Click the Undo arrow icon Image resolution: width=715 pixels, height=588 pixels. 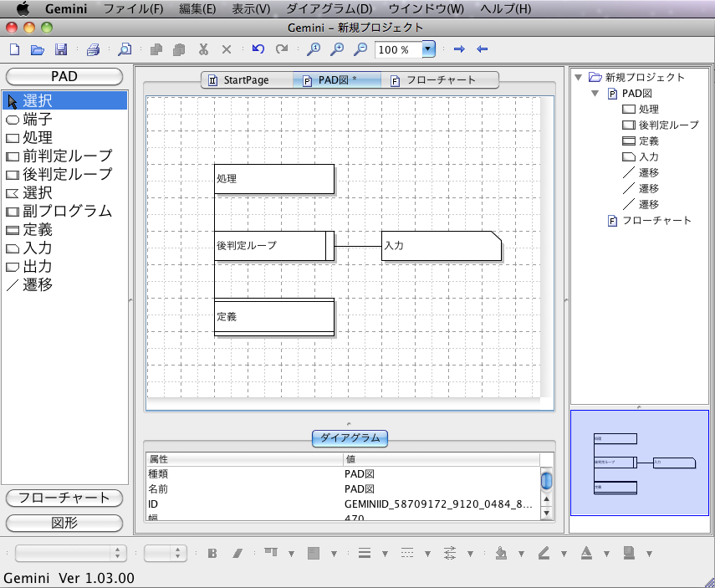click(x=258, y=49)
